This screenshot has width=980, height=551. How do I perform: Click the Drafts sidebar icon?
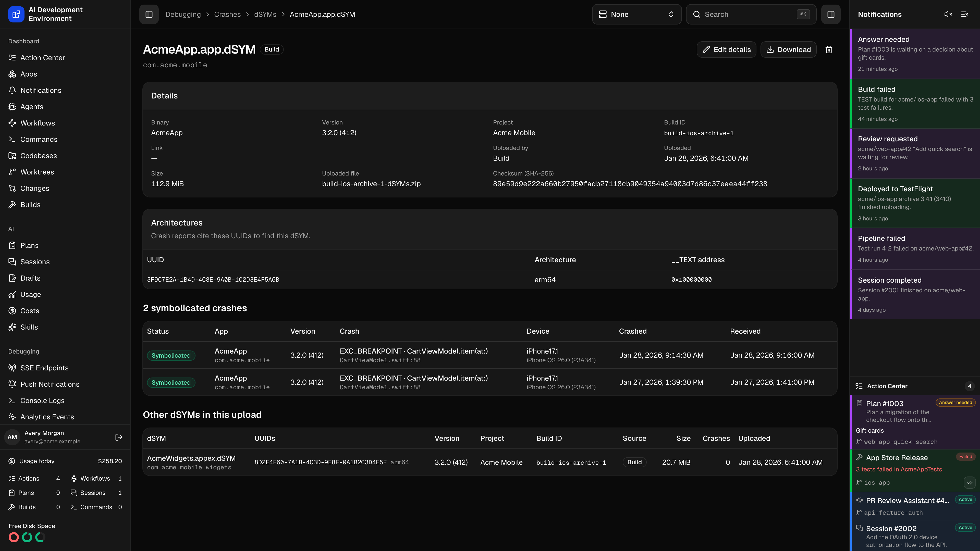click(12, 278)
